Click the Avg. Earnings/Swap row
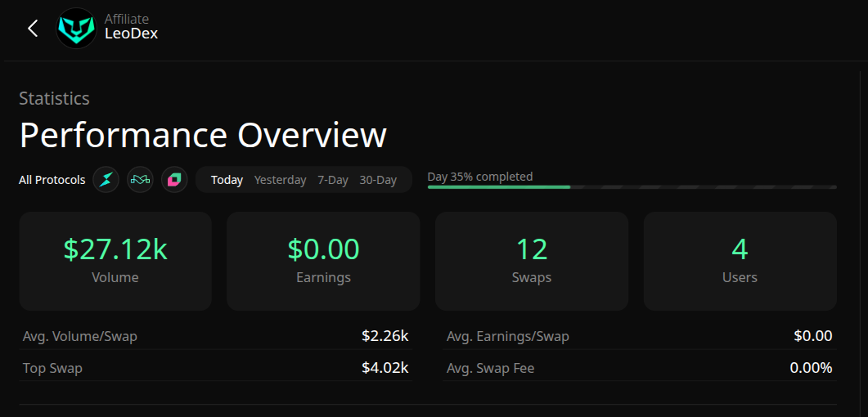Screen dimensions: 868x417 coord(639,336)
